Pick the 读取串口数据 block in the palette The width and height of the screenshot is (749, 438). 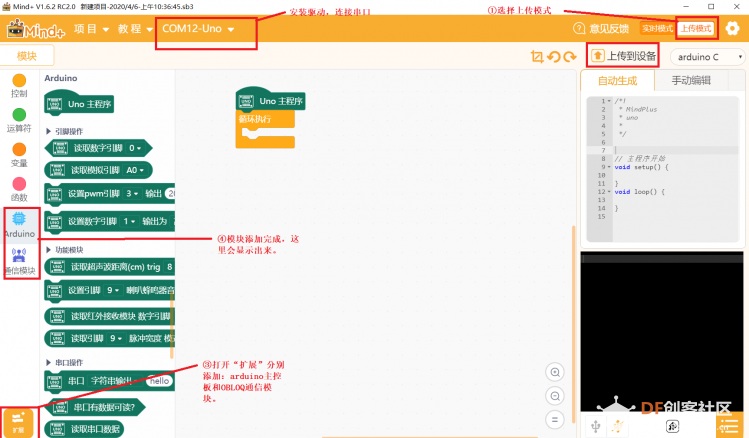[84, 429]
